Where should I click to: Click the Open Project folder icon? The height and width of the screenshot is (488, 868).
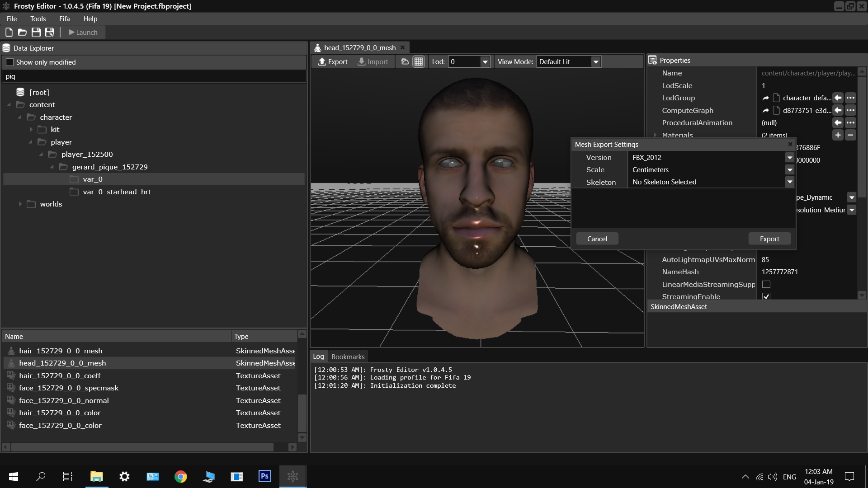pos(22,32)
